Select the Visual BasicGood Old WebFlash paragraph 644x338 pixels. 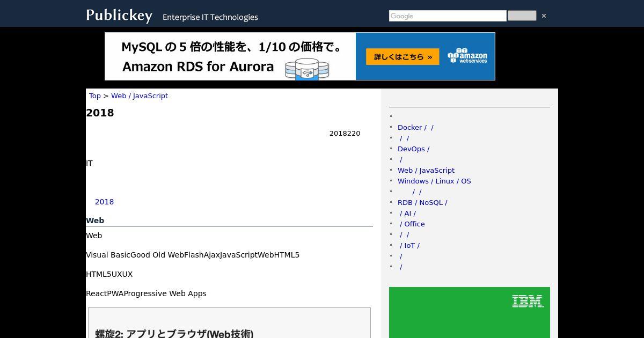click(x=193, y=255)
